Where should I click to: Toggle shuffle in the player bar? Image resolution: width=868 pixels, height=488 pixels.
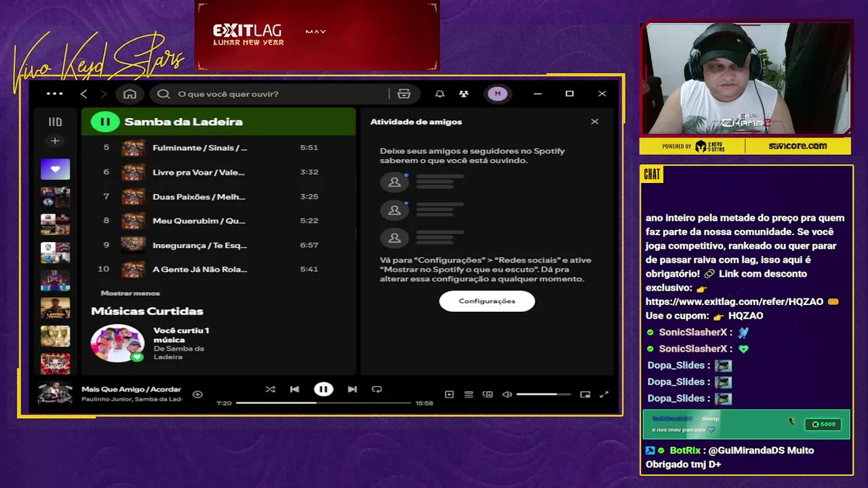pos(271,389)
